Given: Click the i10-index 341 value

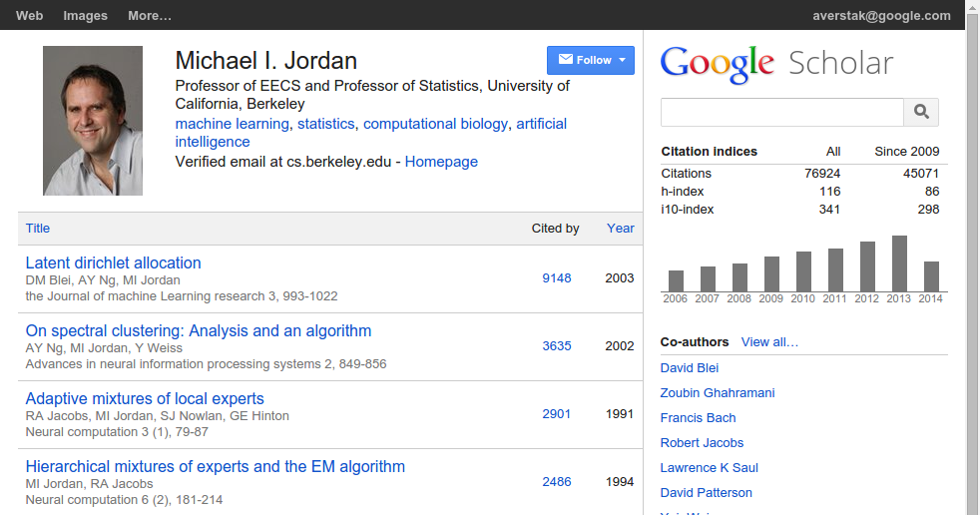Looking at the screenshot, I should tap(829, 210).
